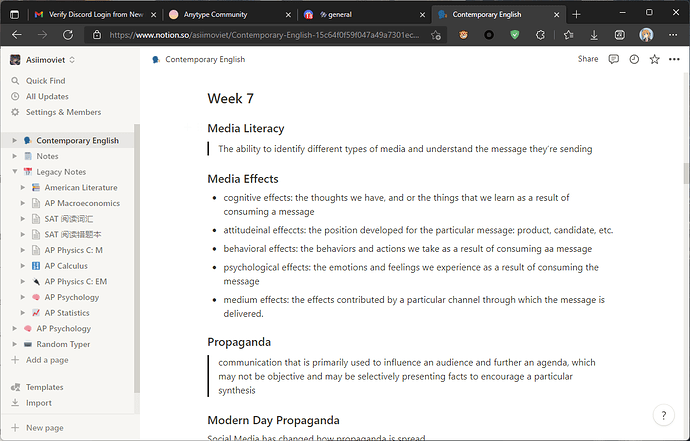
Task: Add page to browser favorites star
Action: [436, 35]
